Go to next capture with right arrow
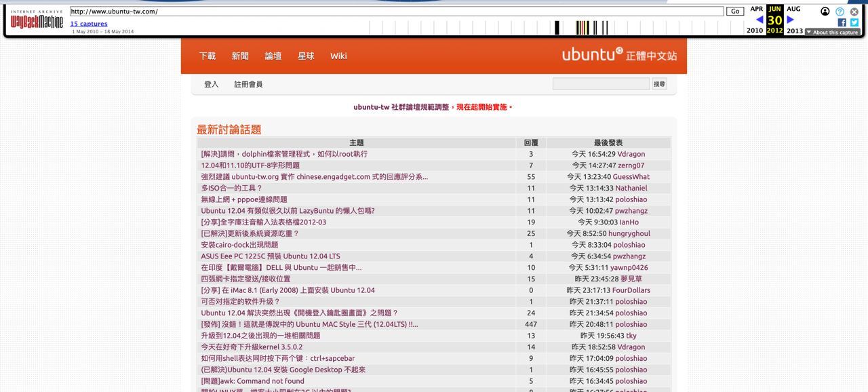Screen dimensions: 868x392 [790, 20]
